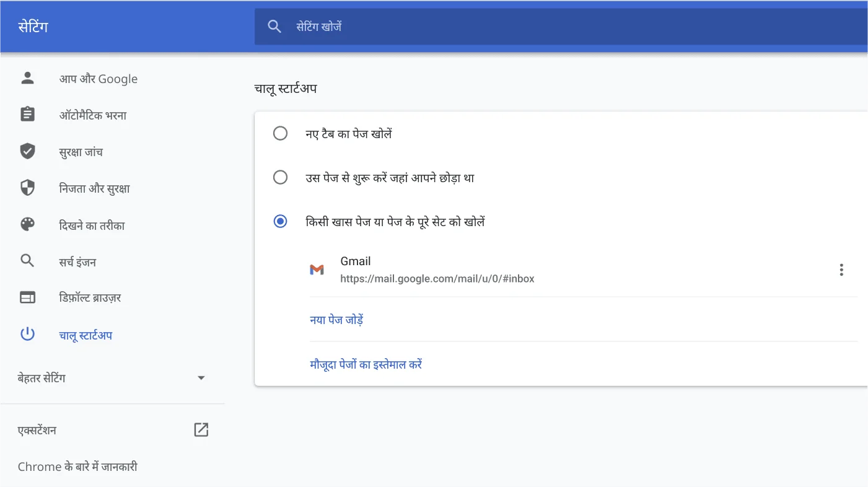Open the डिफ़ॉल्ट ब्राउज़र browser icon
Viewport: 868px width, 487px height.
[27, 297]
